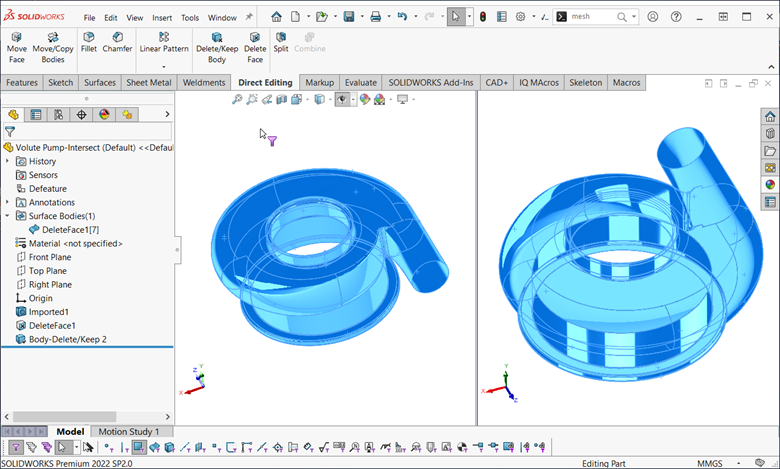Image resolution: width=780 pixels, height=469 pixels.
Task: Open the Insert menu
Action: click(162, 18)
